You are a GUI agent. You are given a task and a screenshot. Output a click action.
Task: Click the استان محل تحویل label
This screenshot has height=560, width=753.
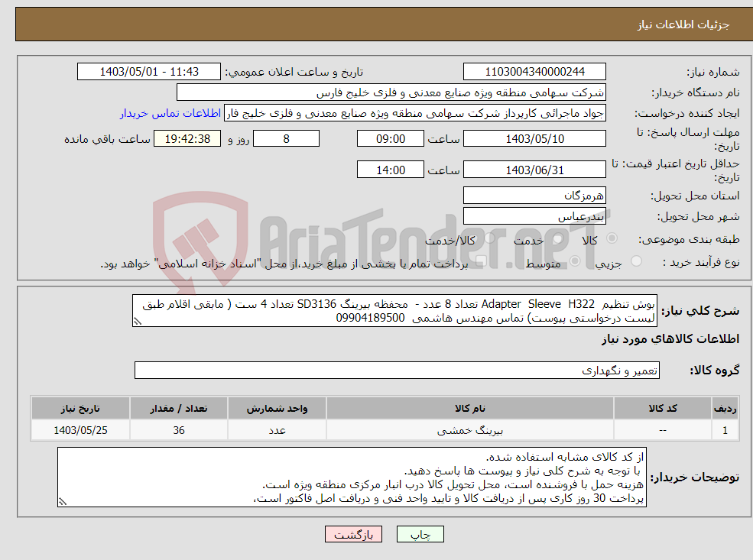click(x=695, y=196)
